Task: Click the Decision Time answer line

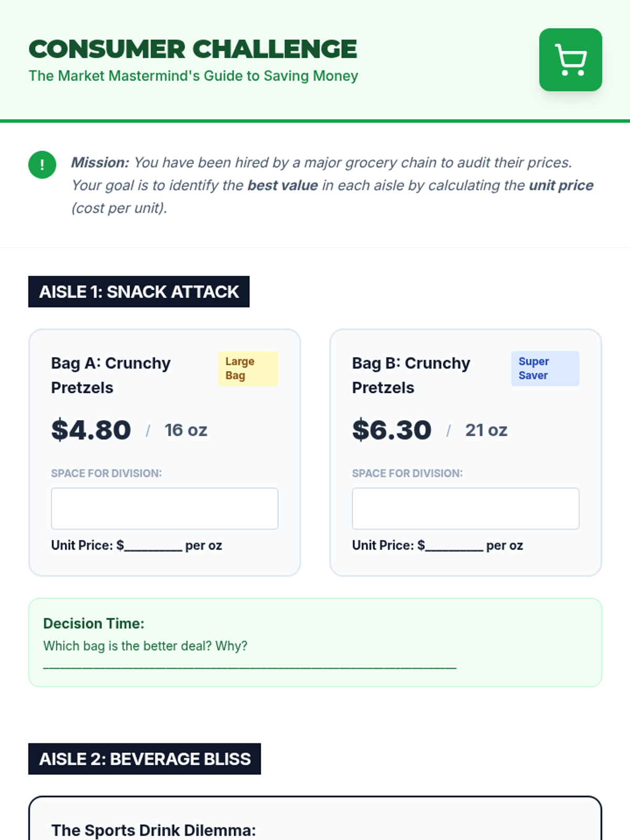Action: click(249, 667)
